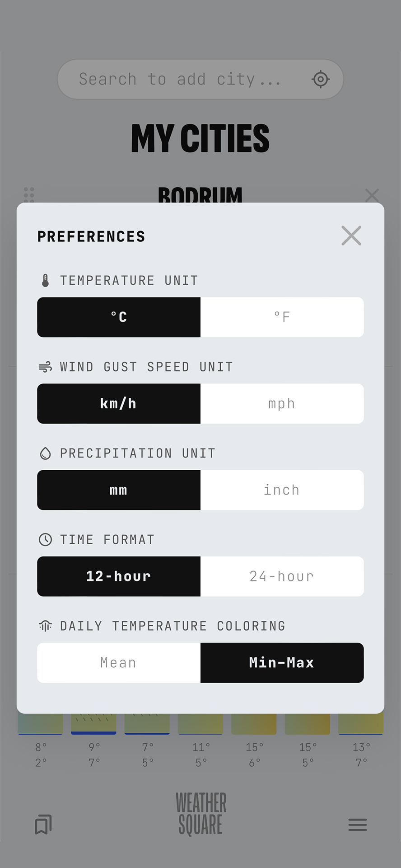Image resolution: width=401 pixels, height=868 pixels.
Task: Keep km/h selected for wind gust speed
Action: tap(118, 403)
